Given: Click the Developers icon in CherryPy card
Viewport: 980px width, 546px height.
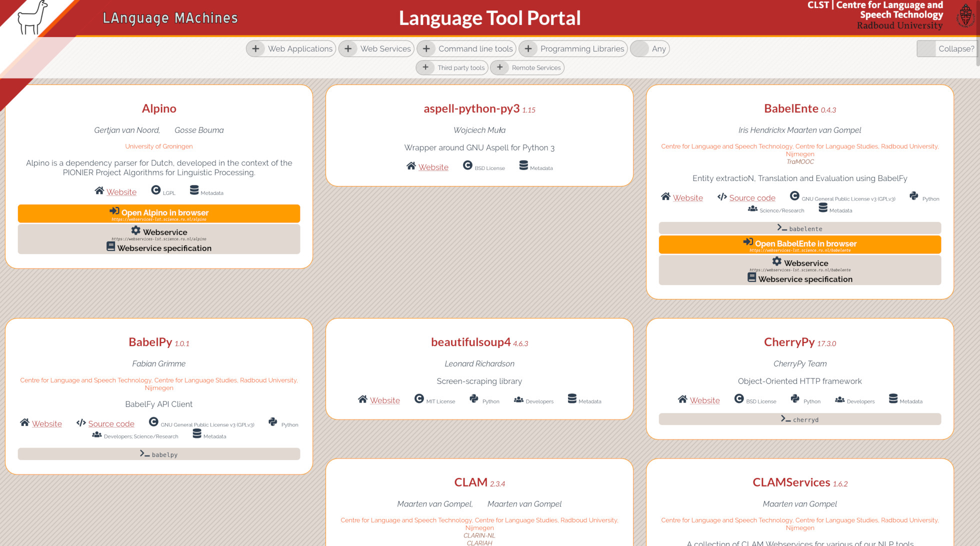Looking at the screenshot, I should (839, 399).
